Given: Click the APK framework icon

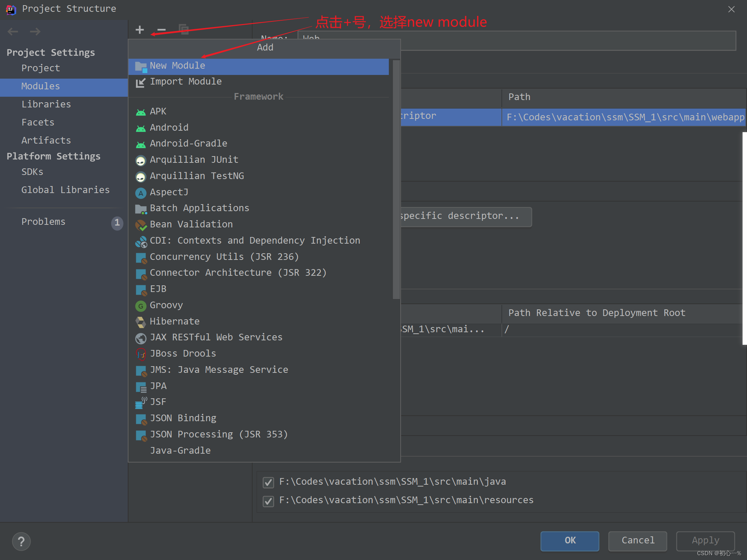Looking at the screenshot, I should point(140,112).
